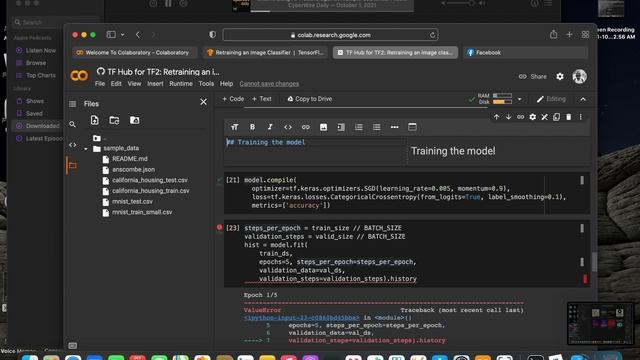Open the Runtime menu
640x360 pixels.
[x=181, y=84]
